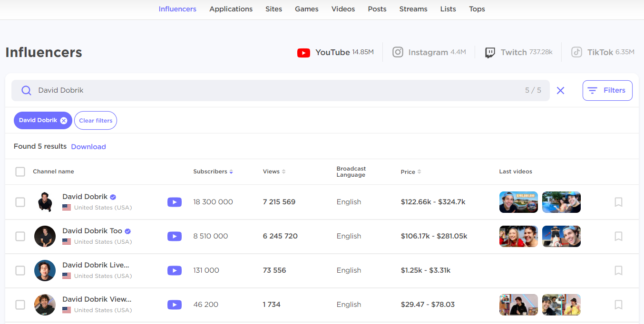644x324 pixels.
Task: Open David Dobrik View channel avatar
Action: [x=45, y=305]
